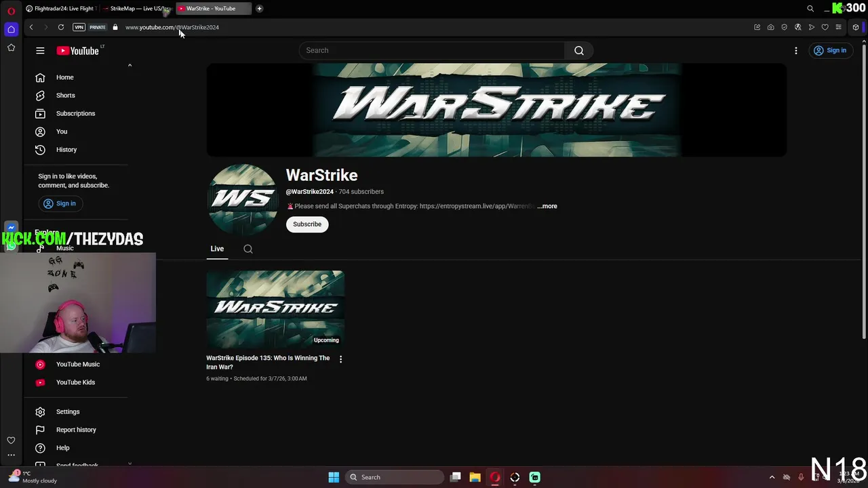Open File Explorer from taskbar
Viewport: 868px width, 488px height.
click(x=475, y=477)
